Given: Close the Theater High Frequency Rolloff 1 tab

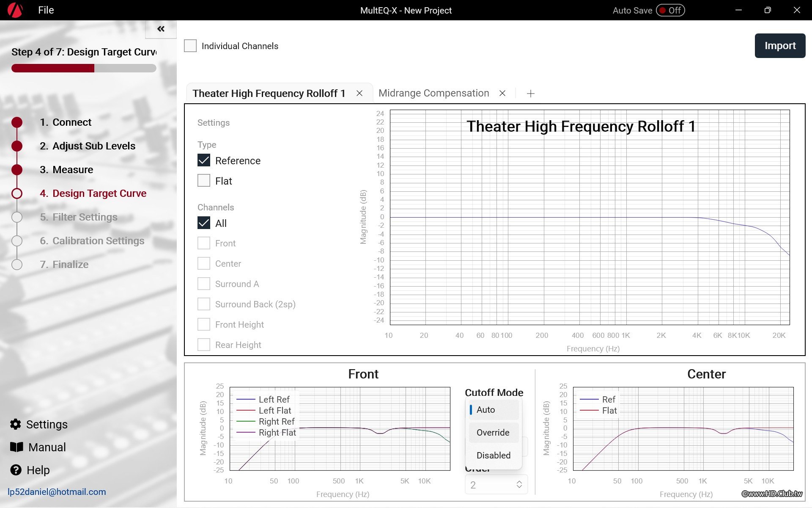Looking at the screenshot, I should click(359, 93).
